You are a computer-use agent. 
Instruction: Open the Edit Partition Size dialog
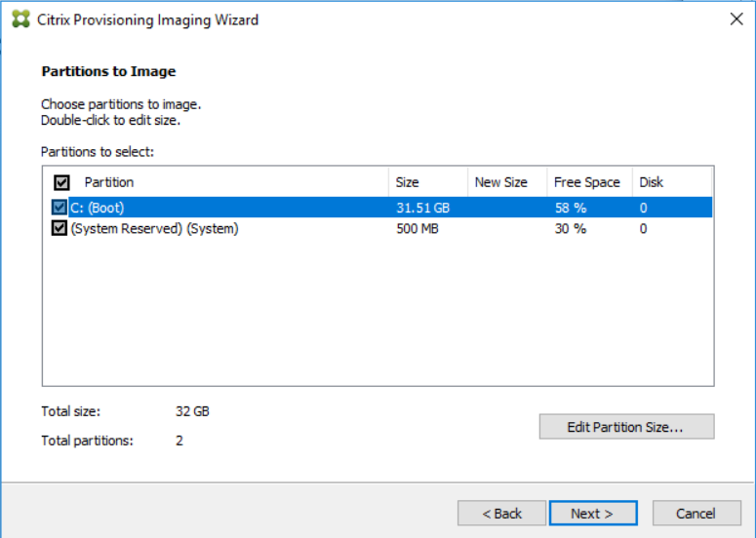(626, 427)
